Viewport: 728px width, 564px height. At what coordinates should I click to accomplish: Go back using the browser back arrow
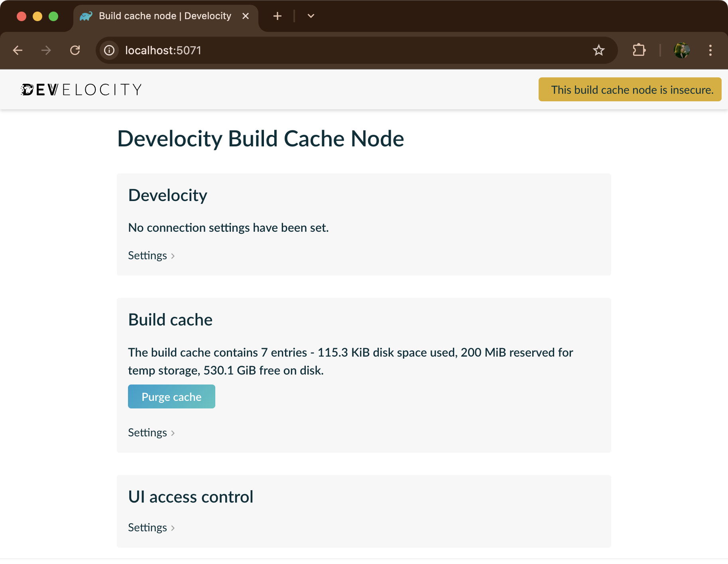tap(18, 50)
